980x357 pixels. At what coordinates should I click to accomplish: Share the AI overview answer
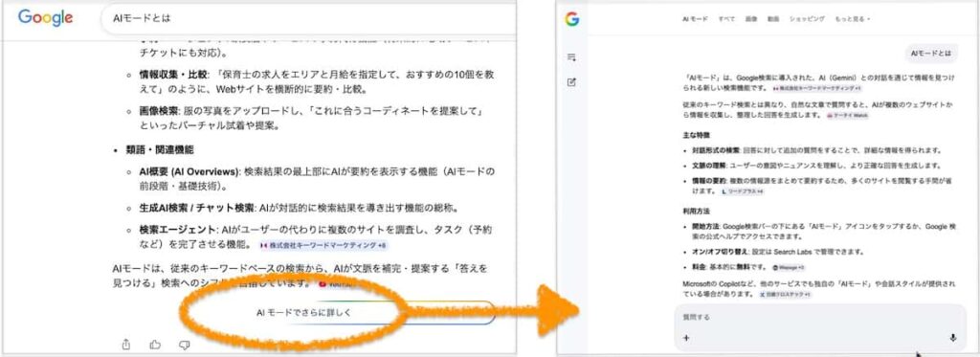(x=126, y=345)
